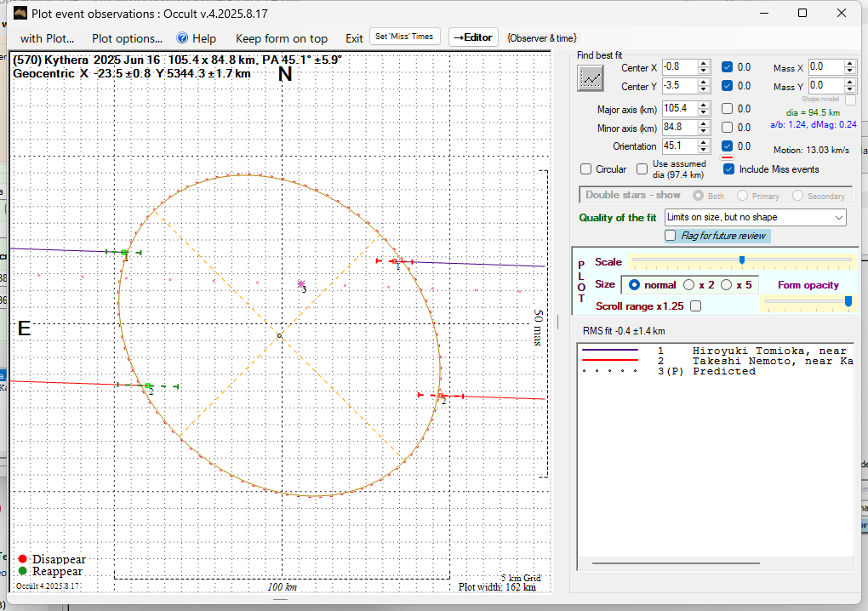Viewport: 868px width, 611px height.
Task: Click the red line swatch under Orientation
Action: coord(728,157)
